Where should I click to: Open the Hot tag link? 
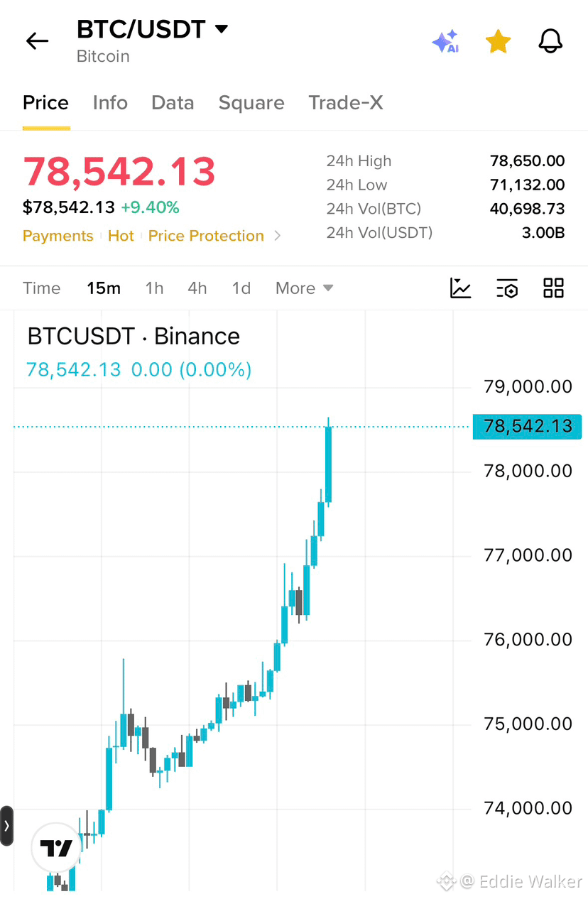121,236
